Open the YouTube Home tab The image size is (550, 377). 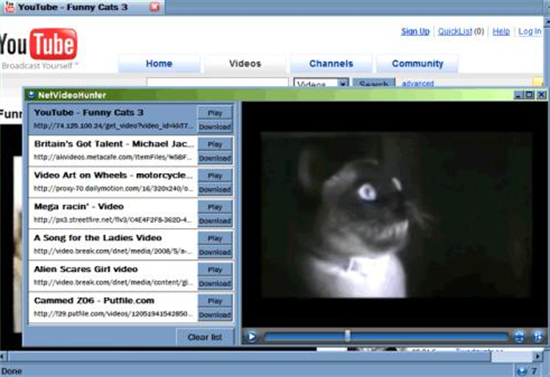[x=159, y=63]
